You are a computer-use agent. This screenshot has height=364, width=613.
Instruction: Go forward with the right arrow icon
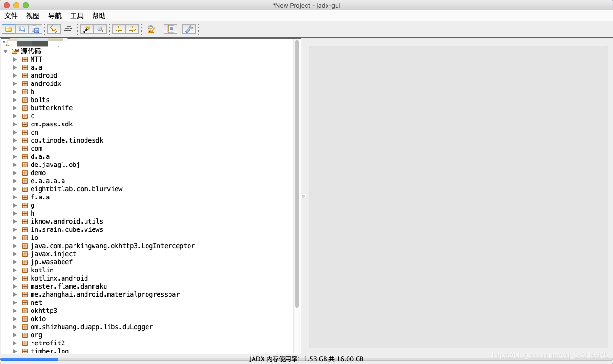[132, 29]
